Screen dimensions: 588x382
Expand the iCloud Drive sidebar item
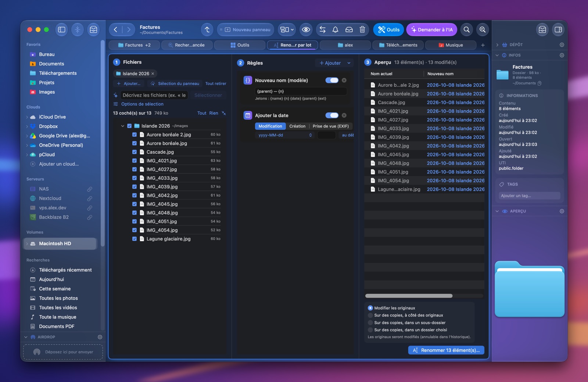click(27, 117)
